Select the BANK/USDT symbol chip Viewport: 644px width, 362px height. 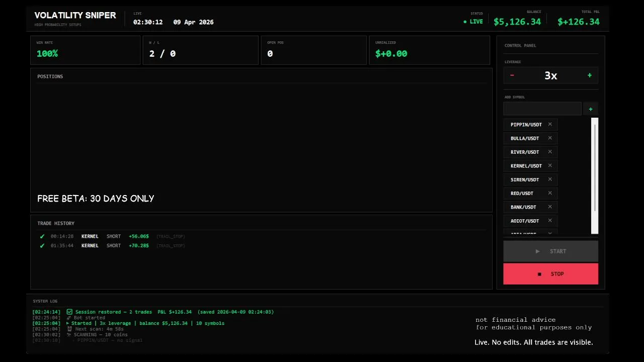(x=530, y=207)
